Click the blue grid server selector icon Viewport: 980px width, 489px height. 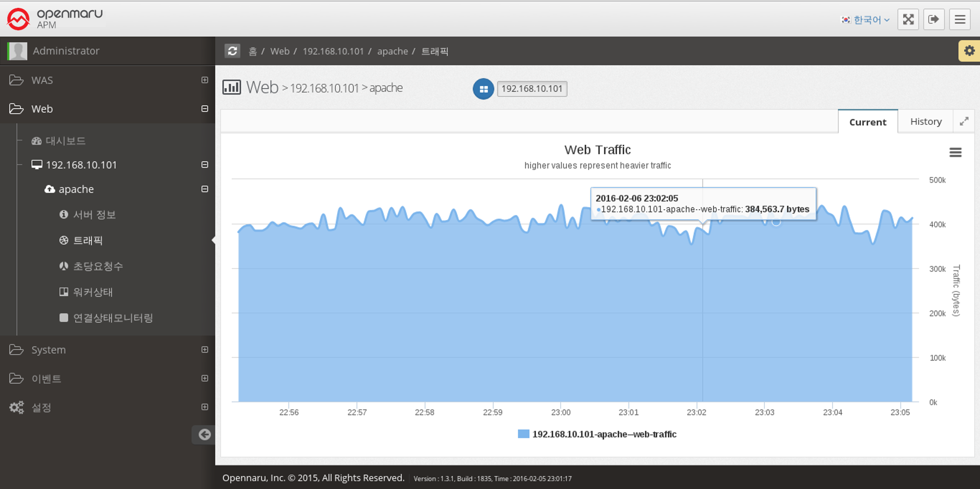483,89
